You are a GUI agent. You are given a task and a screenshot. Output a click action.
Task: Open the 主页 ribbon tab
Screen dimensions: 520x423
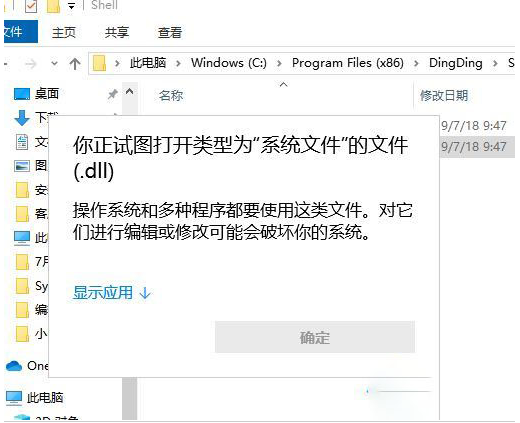click(64, 32)
